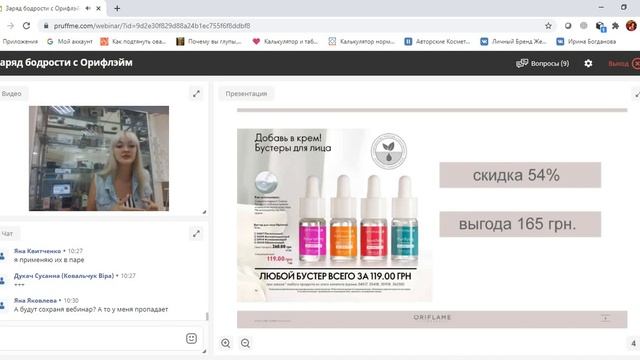Click the 'скидка 54%' slide box
The image size is (640, 360).
[x=520, y=175]
